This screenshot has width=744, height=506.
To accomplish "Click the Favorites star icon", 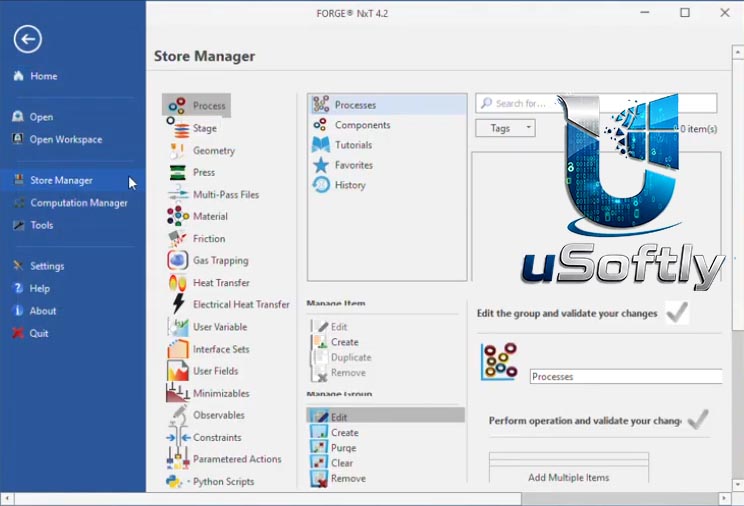I will [x=321, y=165].
